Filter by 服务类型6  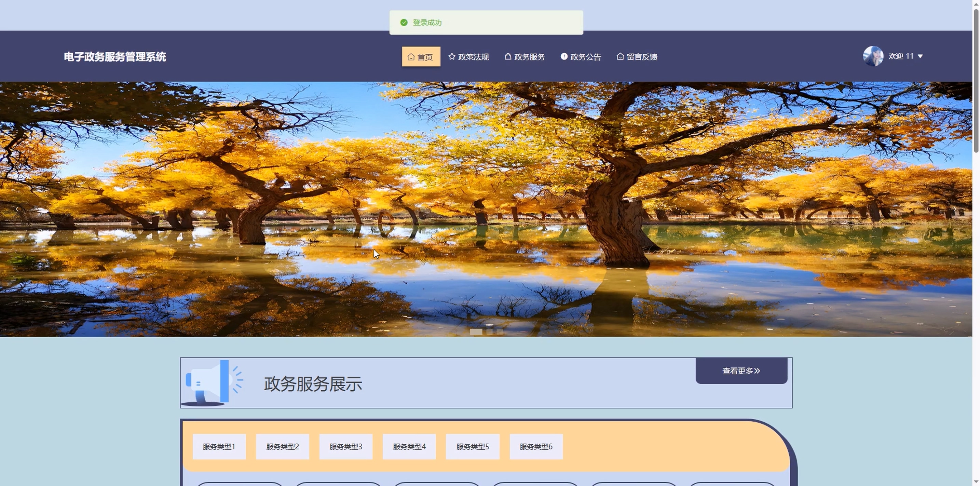coord(536,446)
